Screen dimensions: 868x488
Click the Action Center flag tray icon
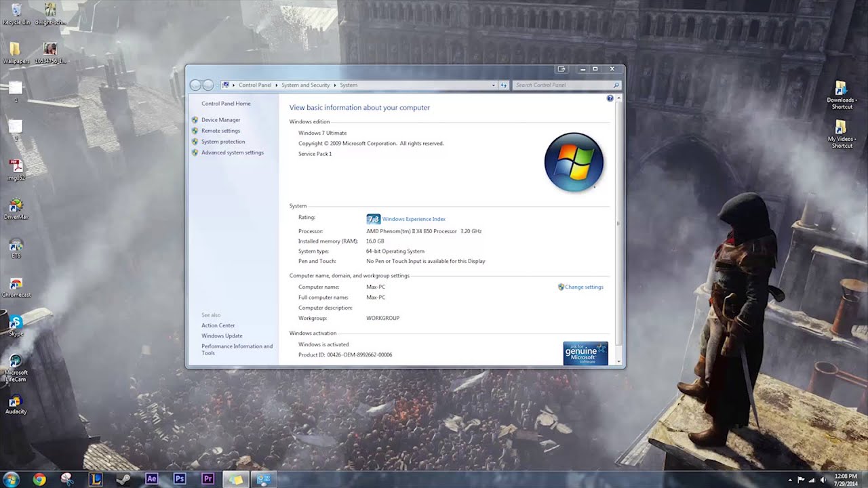(x=801, y=480)
